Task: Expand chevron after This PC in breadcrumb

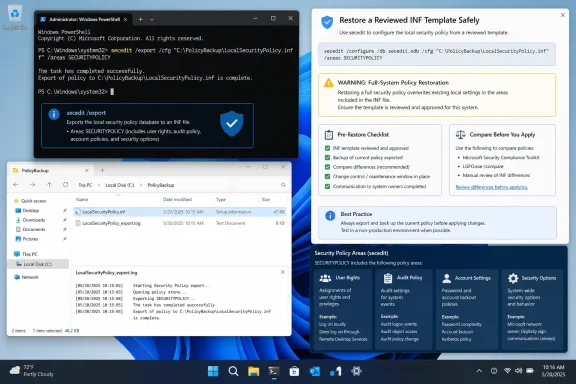Action: point(99,185)
